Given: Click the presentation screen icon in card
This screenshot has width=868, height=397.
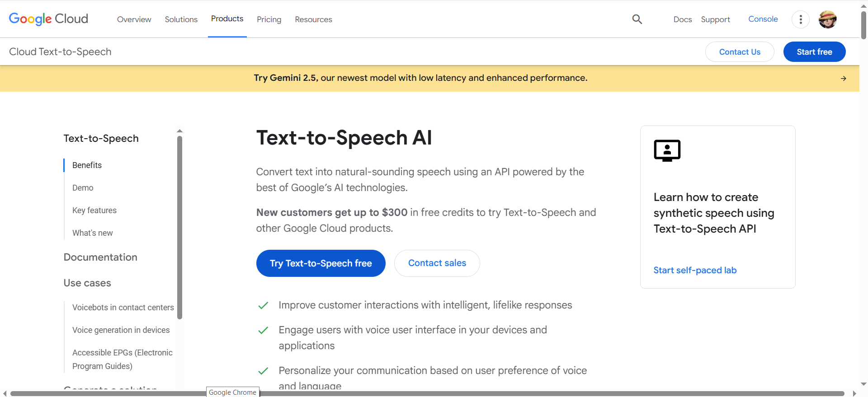Looking at the screenshot, I should click(667, 150).
